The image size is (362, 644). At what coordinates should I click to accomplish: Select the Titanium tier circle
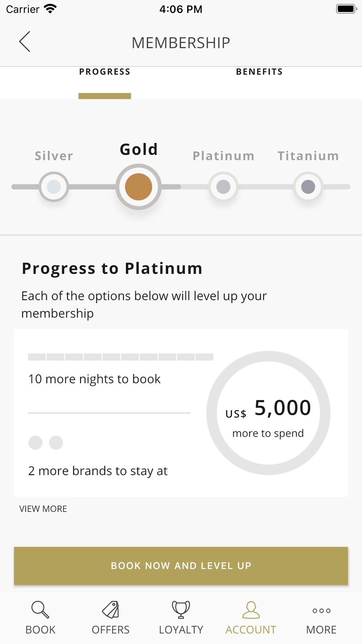tap(308, 187)
